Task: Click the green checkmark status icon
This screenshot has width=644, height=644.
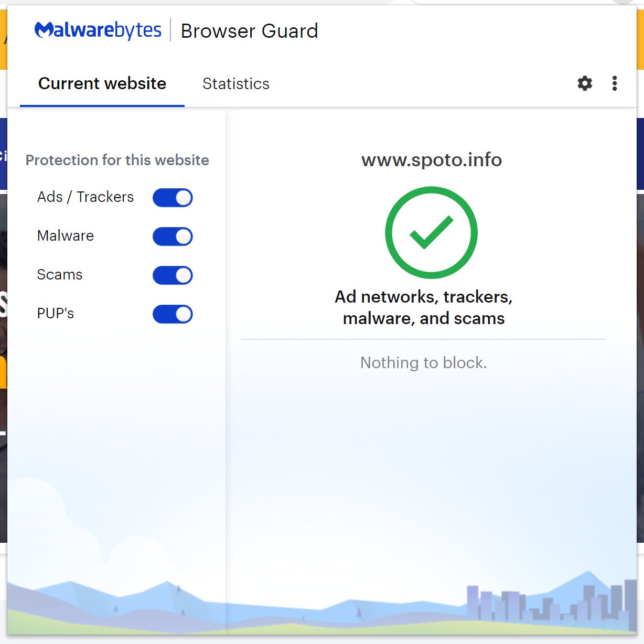Action: (431, 232)
